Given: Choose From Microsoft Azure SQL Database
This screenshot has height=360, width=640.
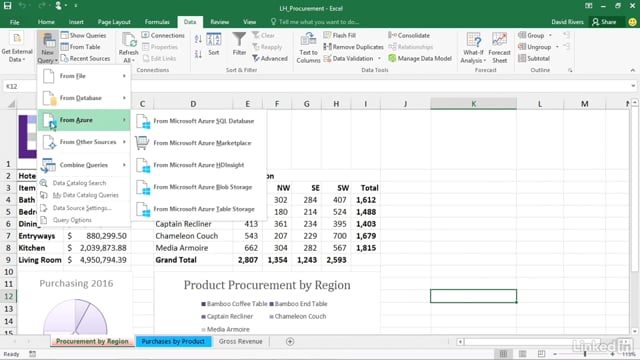Looking at the screenshot, I should coord(199,121).
